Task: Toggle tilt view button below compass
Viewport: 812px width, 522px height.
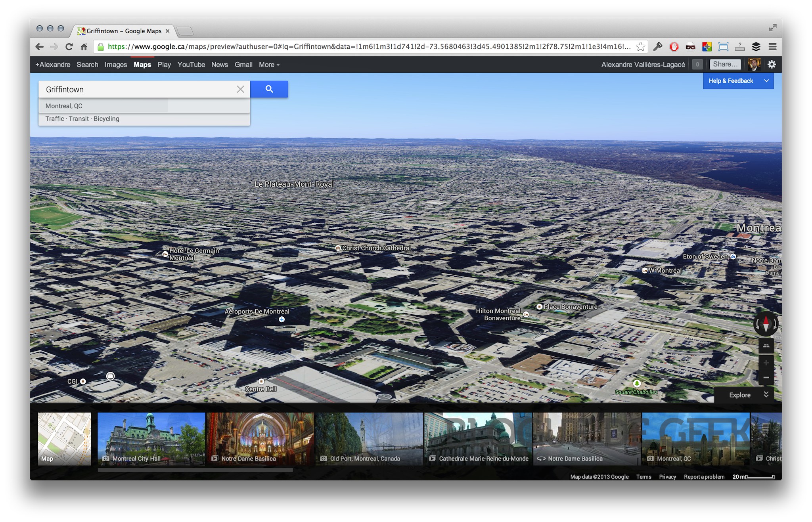Action: click(x=766, y=346)
